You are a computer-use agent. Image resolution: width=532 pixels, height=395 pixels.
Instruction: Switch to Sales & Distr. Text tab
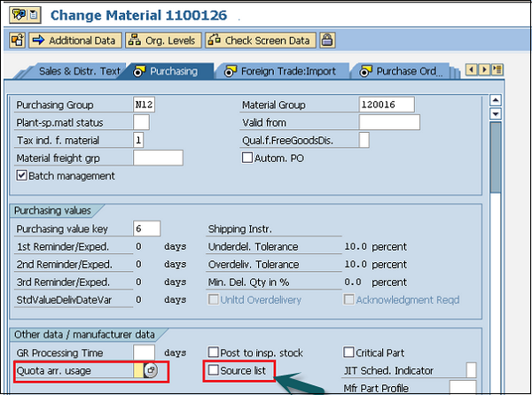(x=80, y=71)
